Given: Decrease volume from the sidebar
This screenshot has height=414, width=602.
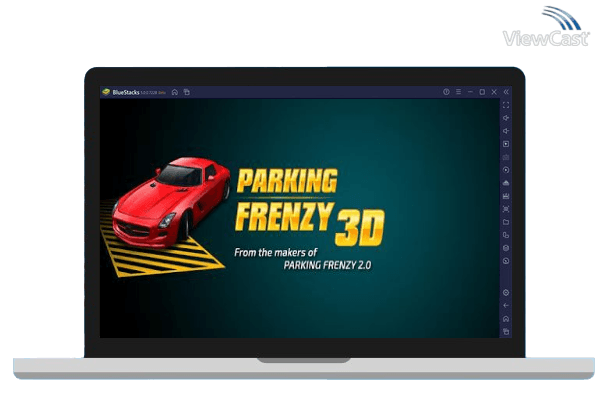Looking at the screenshot, I should (x=506, y=131).
